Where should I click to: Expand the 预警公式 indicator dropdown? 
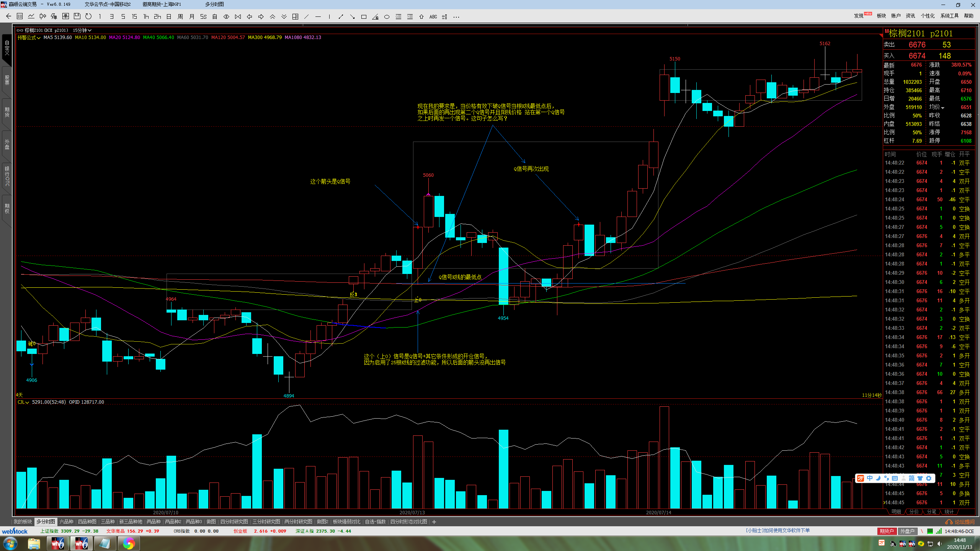(x=29, y=37)
